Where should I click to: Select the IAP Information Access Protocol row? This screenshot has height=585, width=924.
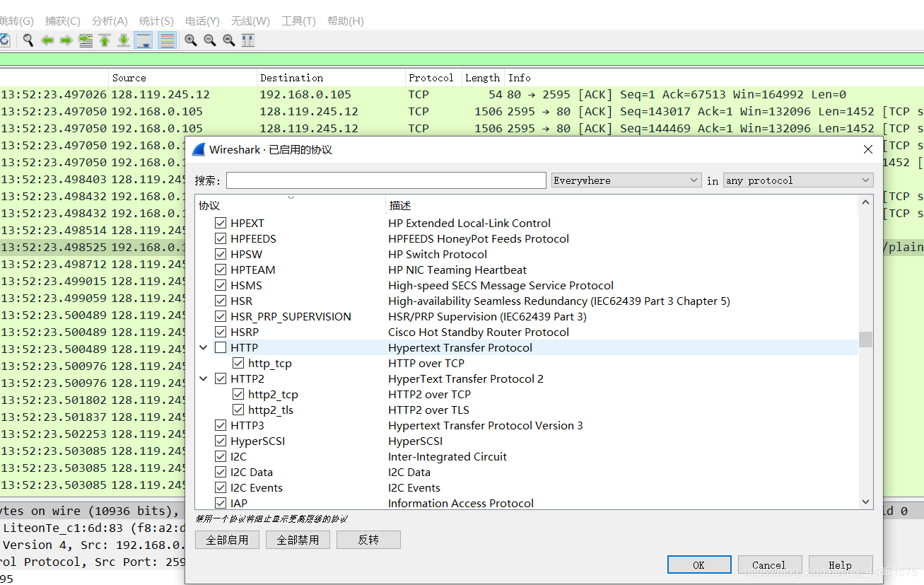[527, 502]
